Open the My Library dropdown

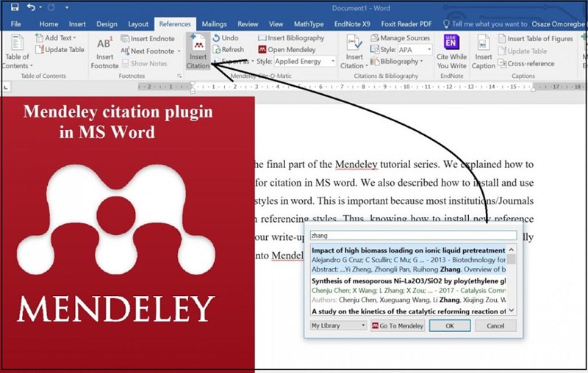[x=338, y=326]
